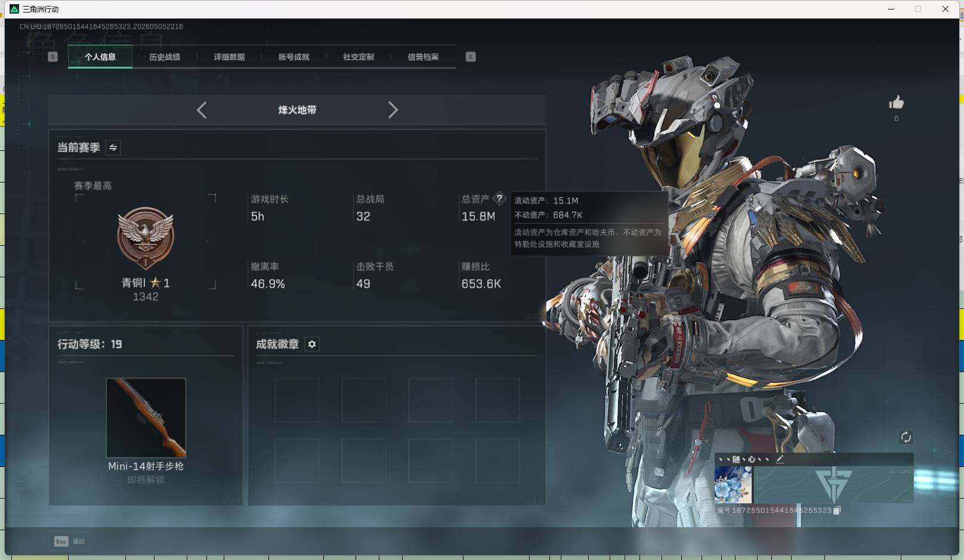Click the 三角洲行动 app icon in title bar

pos(14,9)
